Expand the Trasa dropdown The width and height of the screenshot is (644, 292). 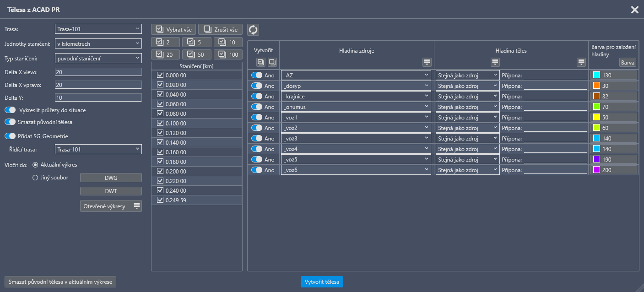pos(98,29)
